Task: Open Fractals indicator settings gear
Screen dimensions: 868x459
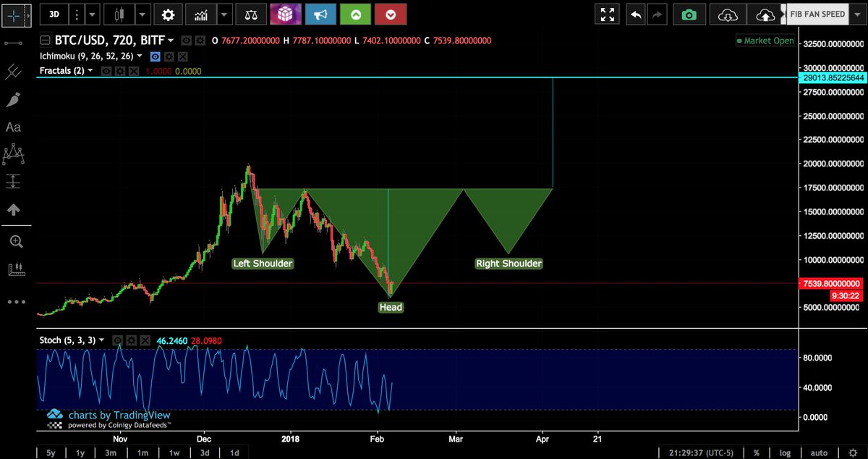Action: [119, 71]
